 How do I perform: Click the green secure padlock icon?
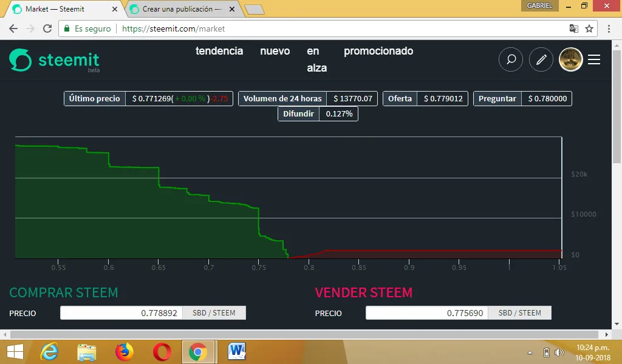click(67, 29)
